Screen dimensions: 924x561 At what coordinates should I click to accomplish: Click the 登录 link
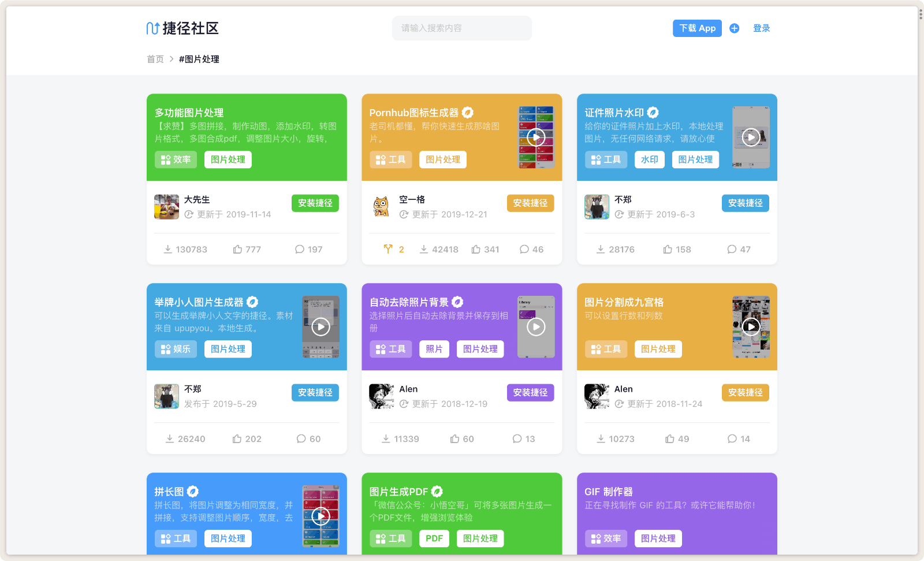(761, 28)
